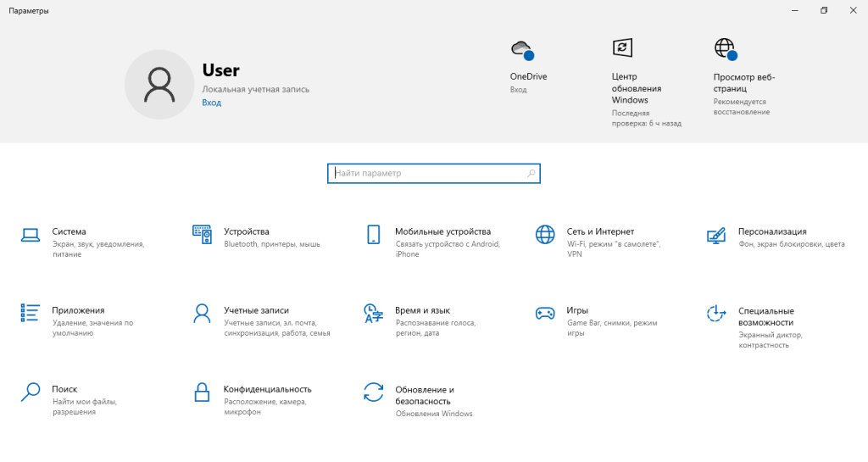Focus the Найти параметр search field
The height and width of the screenshot is (462, 868).
428,173
